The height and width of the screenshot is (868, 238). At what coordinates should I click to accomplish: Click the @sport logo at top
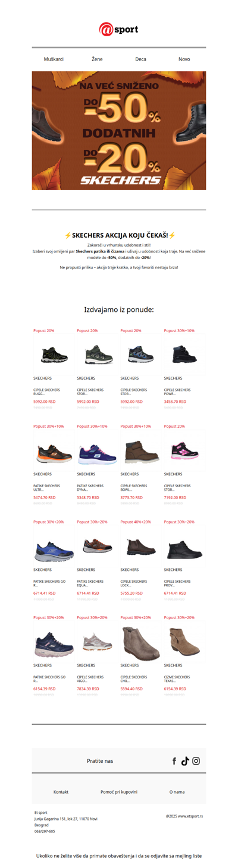coord(118,29)
